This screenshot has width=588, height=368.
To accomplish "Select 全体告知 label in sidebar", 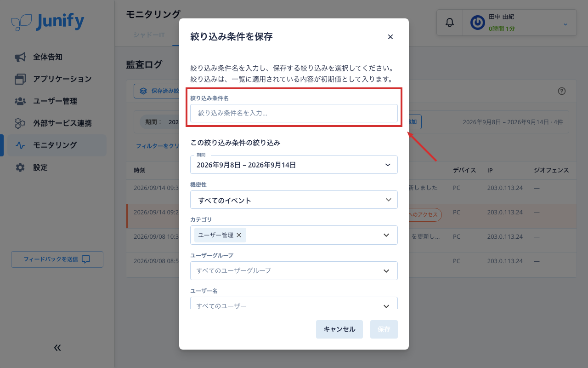I will 48,57.
